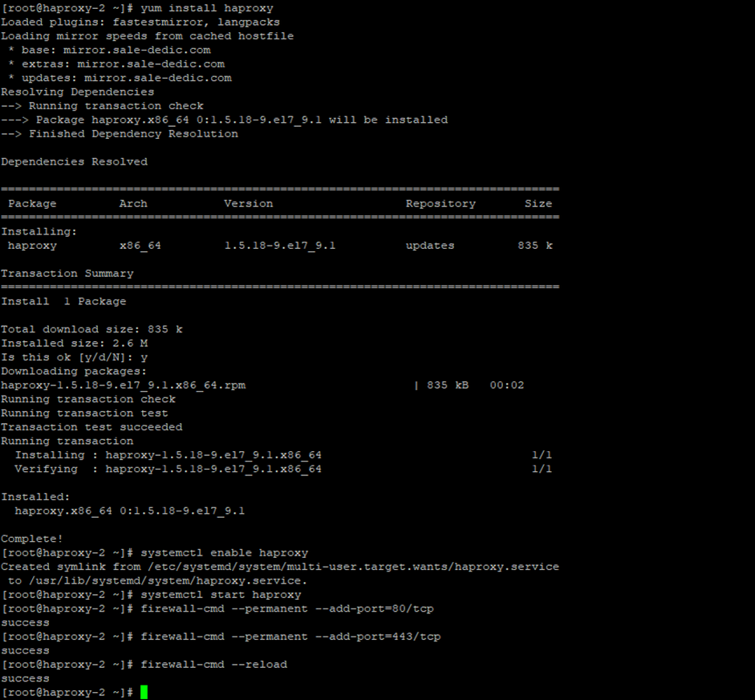755x700 pixels.
Task: Click the 'Installing:' label
Action: (39, 232)
